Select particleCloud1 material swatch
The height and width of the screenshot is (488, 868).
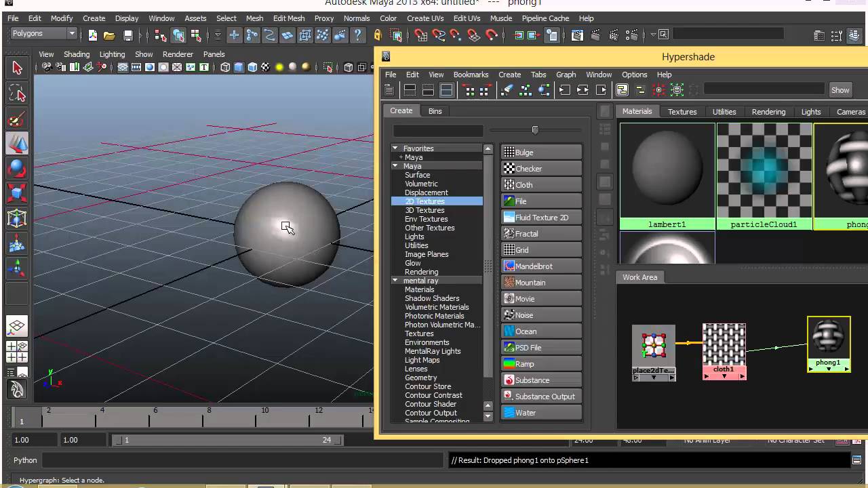coord(764,176)
